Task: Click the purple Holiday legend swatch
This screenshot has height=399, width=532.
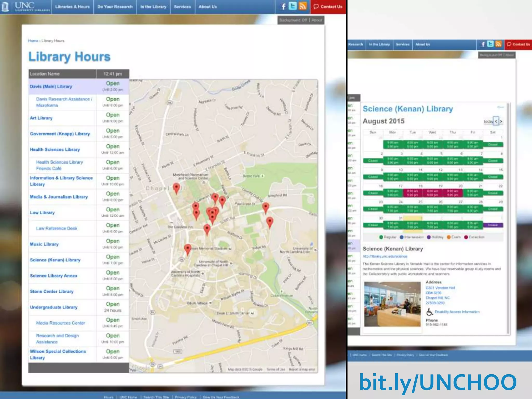Action: (429, 237)
